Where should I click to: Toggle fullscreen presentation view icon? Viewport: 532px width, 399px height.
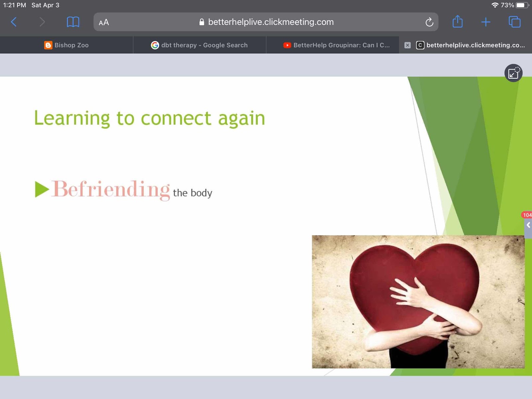[513, 73]
